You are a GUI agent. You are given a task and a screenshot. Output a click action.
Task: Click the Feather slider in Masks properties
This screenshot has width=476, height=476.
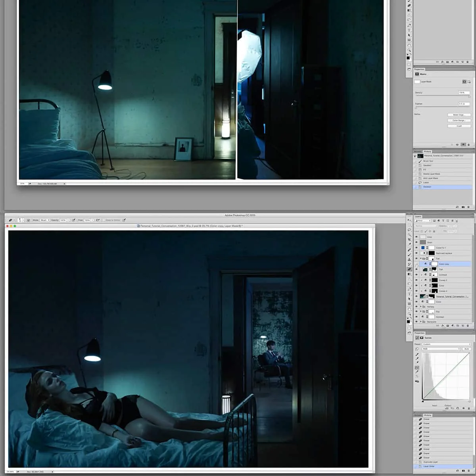pos(443,107)
